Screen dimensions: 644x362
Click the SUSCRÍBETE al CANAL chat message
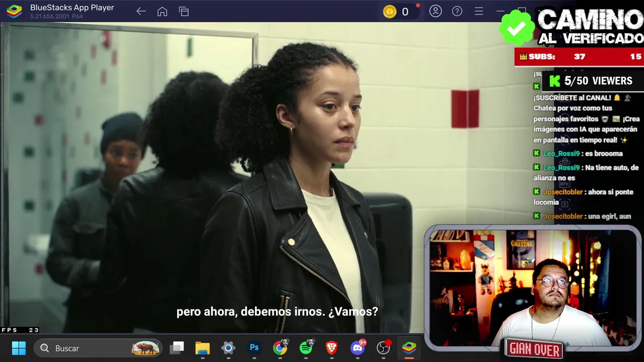click(x=586, y=119)
